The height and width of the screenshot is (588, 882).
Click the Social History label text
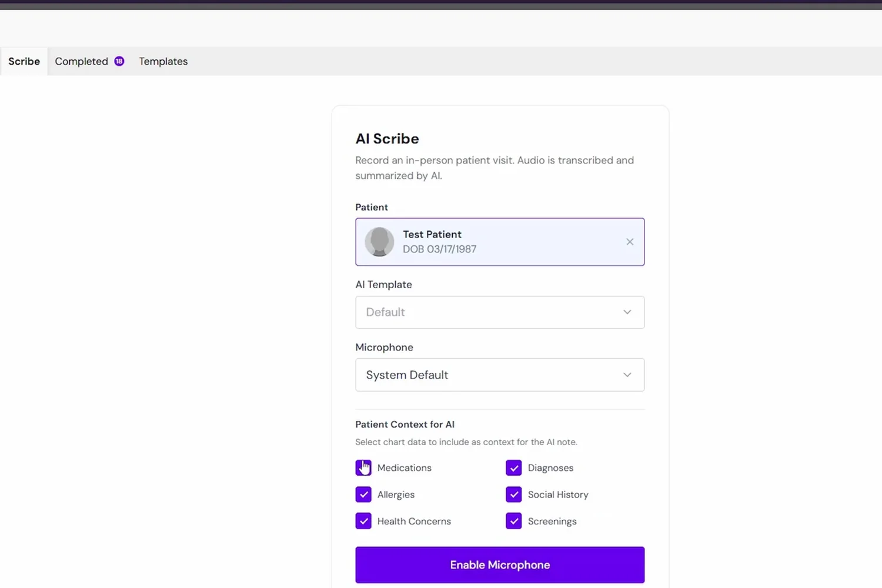(558, 495)
